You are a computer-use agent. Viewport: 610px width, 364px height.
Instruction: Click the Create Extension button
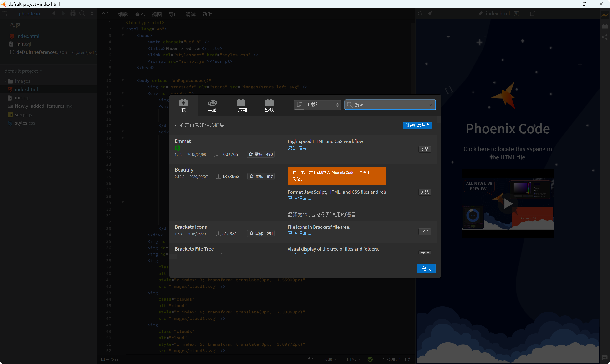click(x=417, y=125)
